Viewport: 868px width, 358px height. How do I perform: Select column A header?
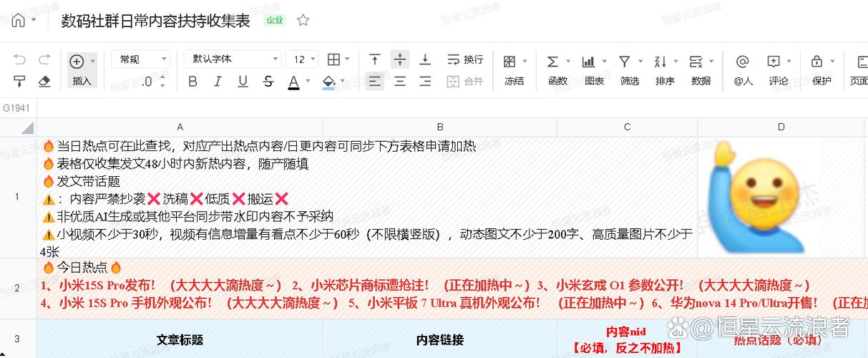pyautogui.click(x=180, y=127)
